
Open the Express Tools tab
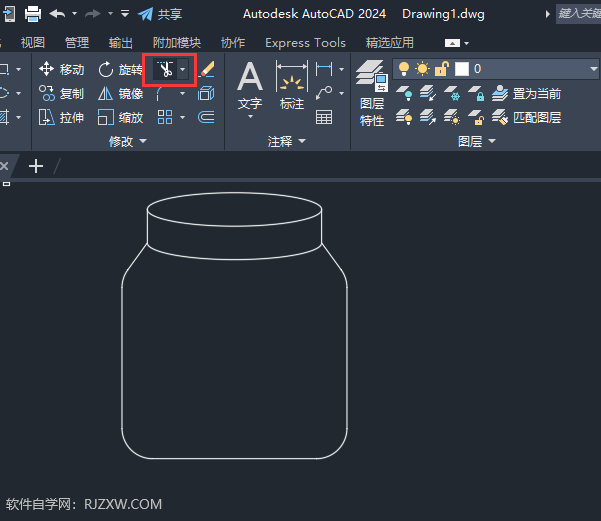click(305, 43)
